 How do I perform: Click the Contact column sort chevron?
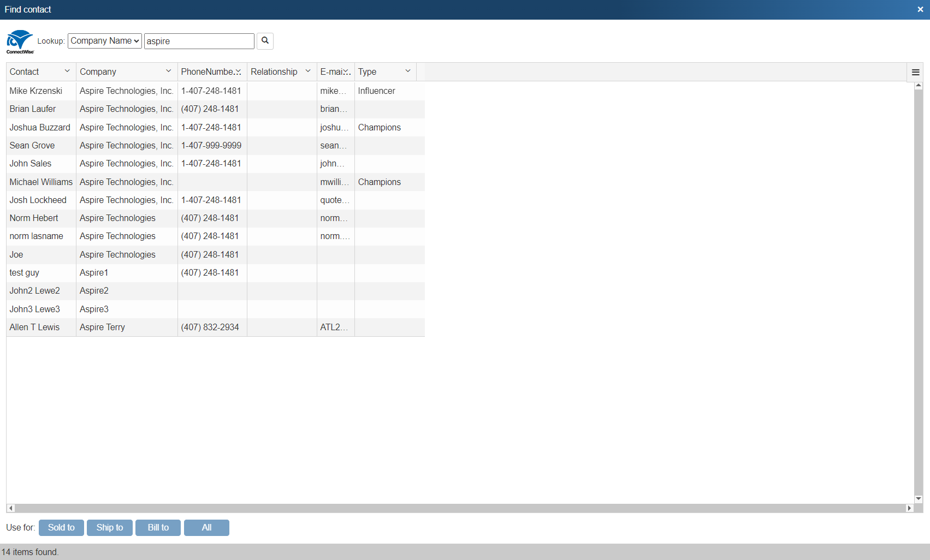coord(67,72)
